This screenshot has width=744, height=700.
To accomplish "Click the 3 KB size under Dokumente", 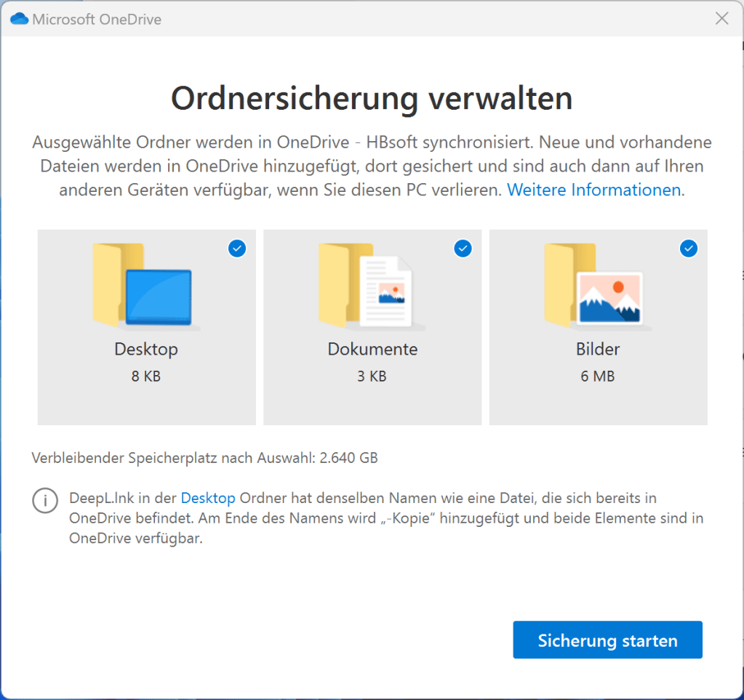I will 372,377.
